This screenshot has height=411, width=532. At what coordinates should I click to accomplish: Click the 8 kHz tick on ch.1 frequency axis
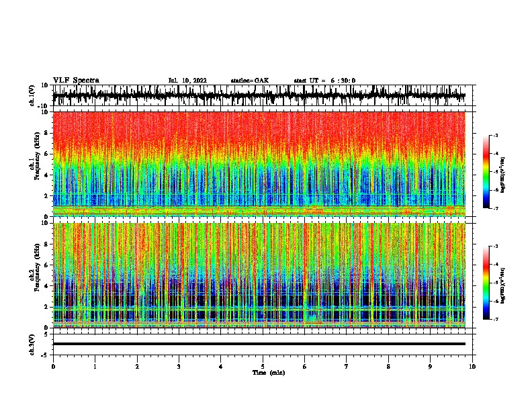46,133
